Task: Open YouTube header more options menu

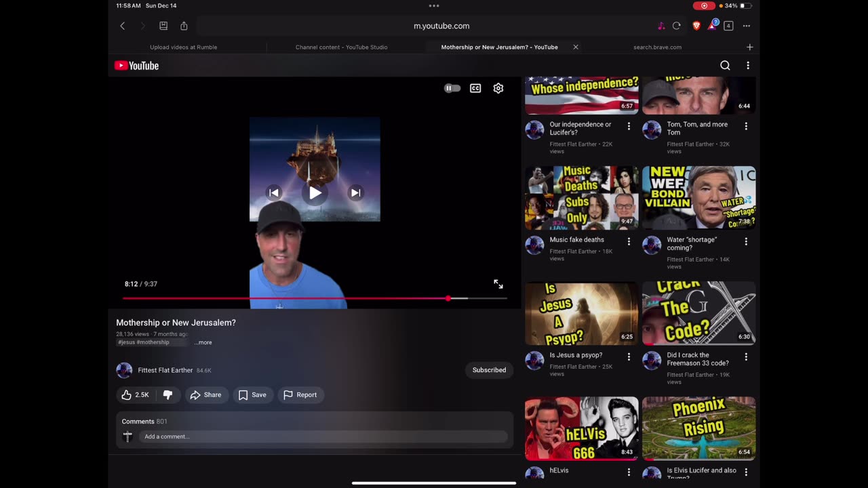Action: (x=748, y=66)
